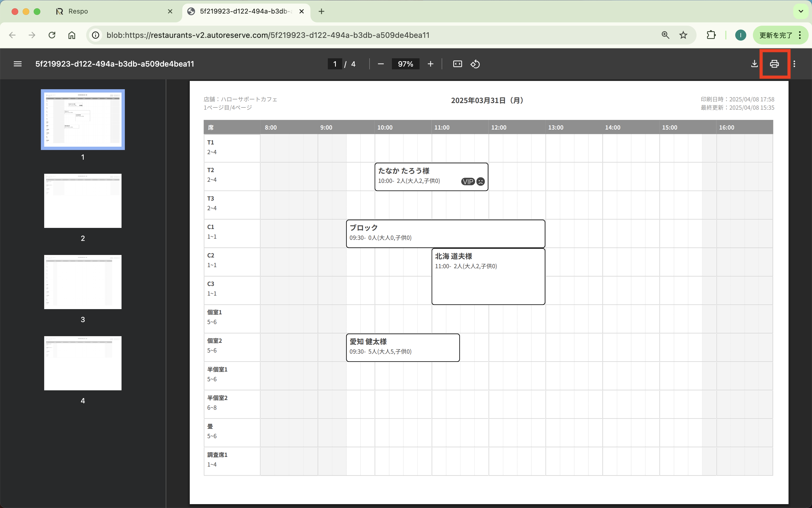This screenshot has height=508, width=812.
Task: Click the 97% zoom level field
Action: pyautogui.click(x=405, y=64)
